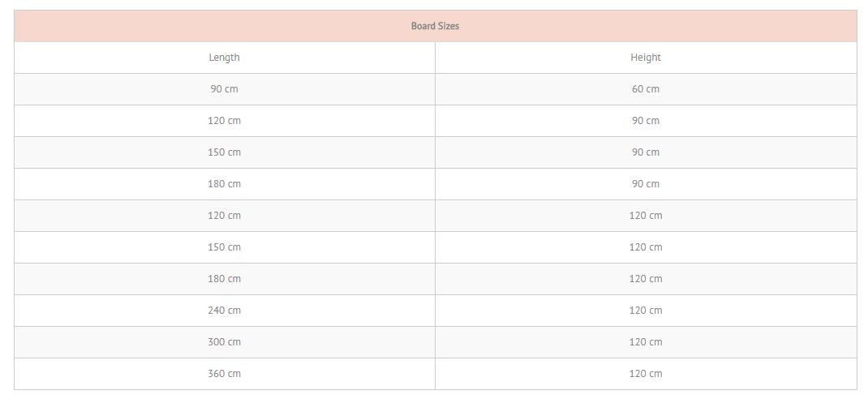The width and height of the screenshot is (868, 403).
Task: Select 120 cm length paired with 120 cm height
Action: [x=225, y=216]
